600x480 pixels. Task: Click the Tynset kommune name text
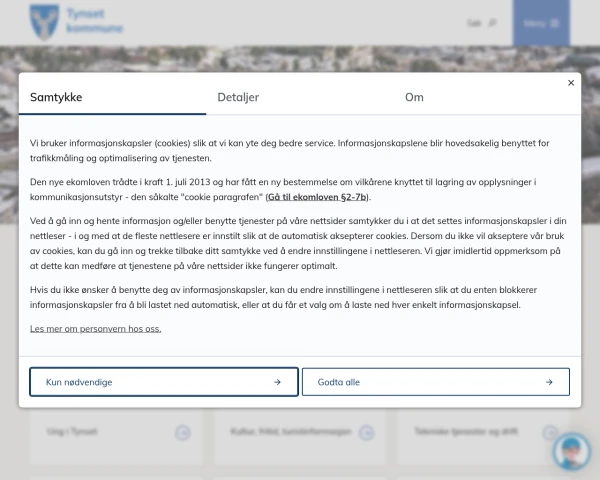(x=95, y=21)
